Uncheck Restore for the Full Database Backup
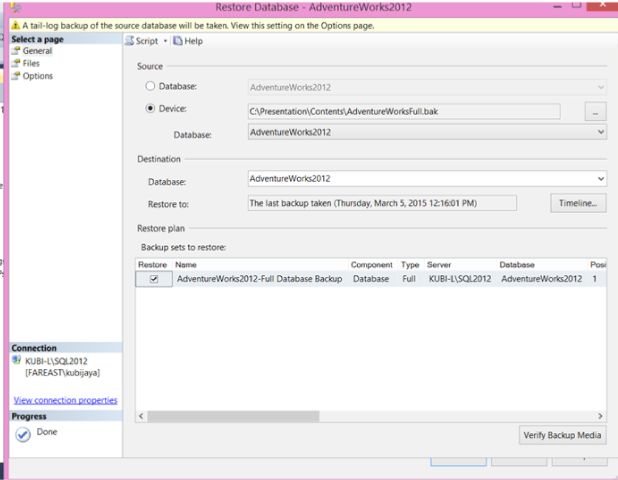The image size is (618, 480). 154,279
